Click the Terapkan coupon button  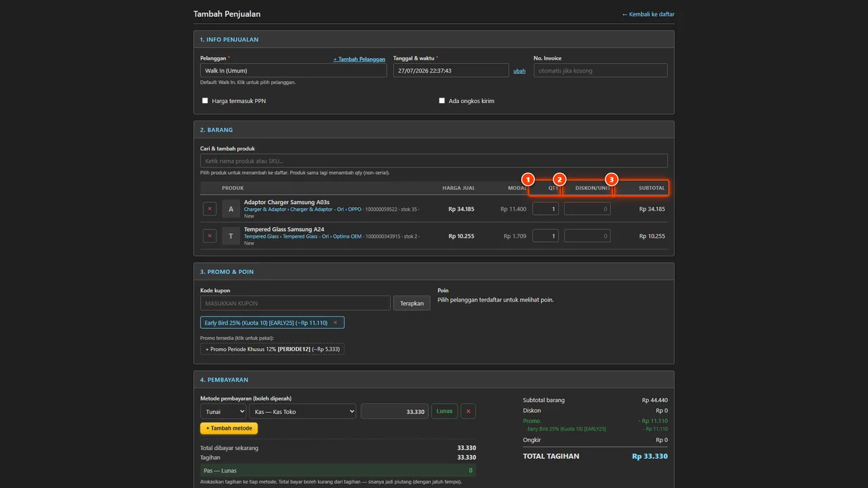click(x=412, y=303)
